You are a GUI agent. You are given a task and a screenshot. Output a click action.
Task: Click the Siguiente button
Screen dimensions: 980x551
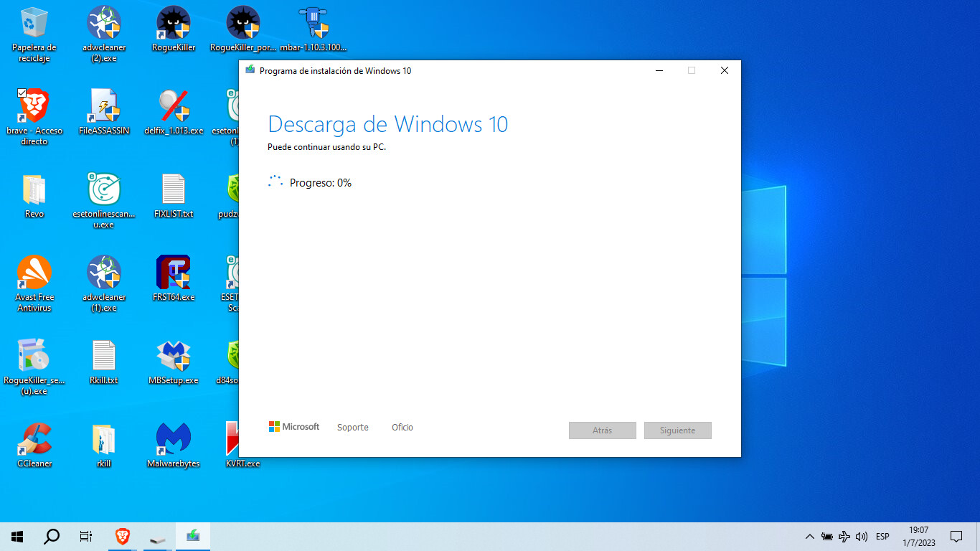678,430
